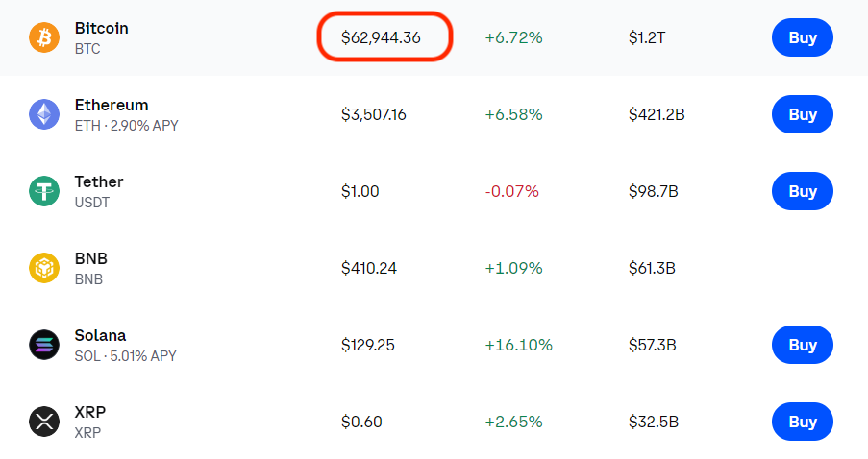868x459 pixels.
Task: Click the Solana logo icon
Action: pos(44,345)
